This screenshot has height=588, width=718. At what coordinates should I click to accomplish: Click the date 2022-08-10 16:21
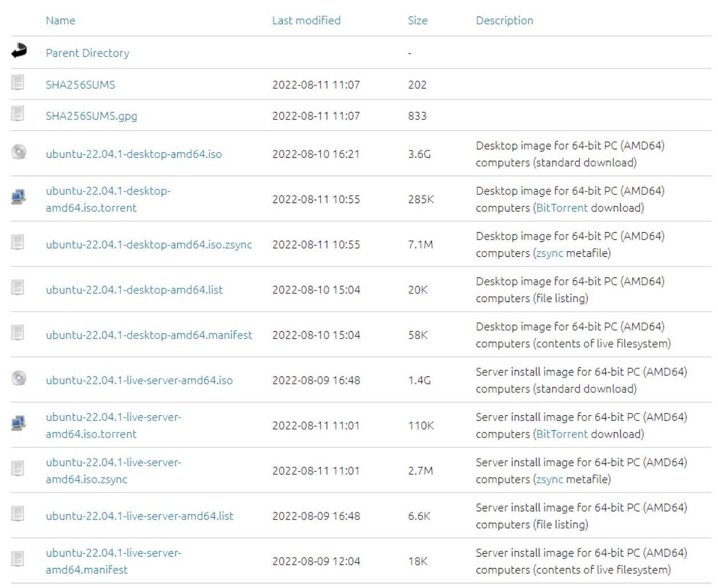coord(316,154)
